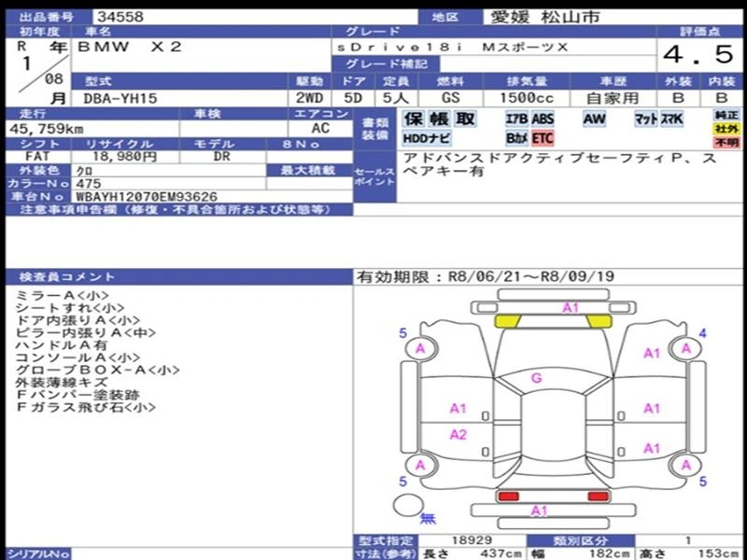
Task: Select the AW alloy wheel badge
Action: coord(594,119)
